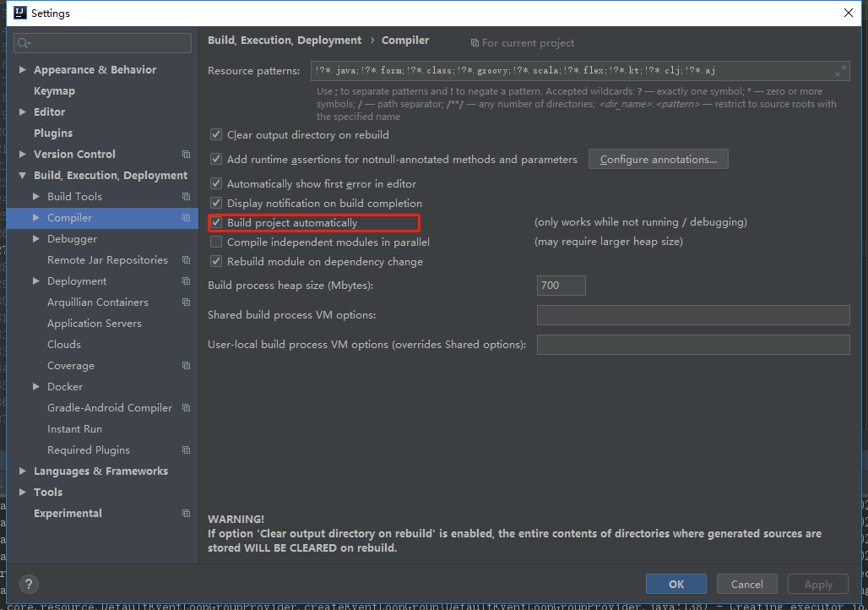The image size is (868, 610).
Task: Select the Plugins settings page
Action: pos(53,133)
